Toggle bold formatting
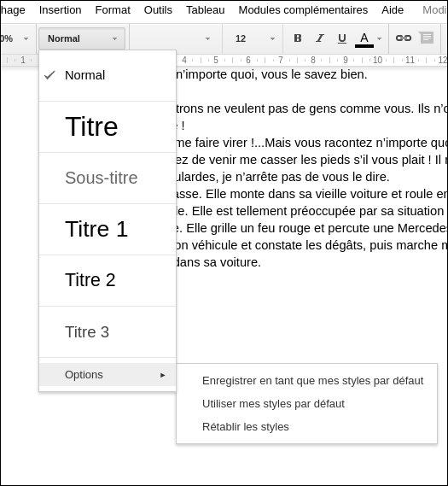This screenshot has height=486, width=448. pyautogui.click(x=298, y=38)
